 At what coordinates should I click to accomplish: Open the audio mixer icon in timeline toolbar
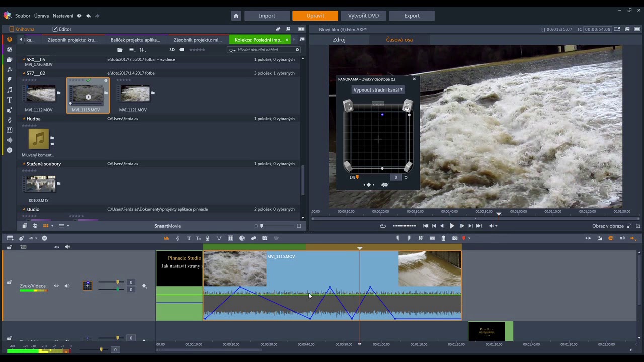pyautogui.click(x=166, y=238)
